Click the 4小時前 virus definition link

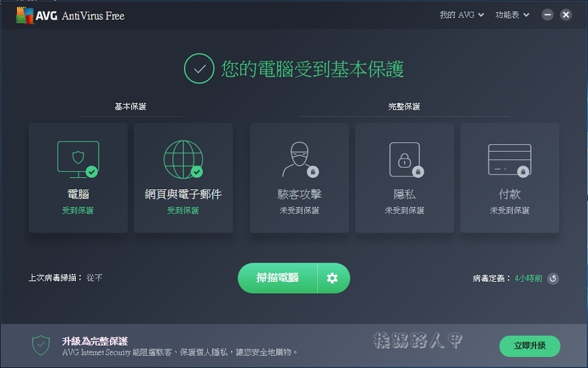pos(529,278)
